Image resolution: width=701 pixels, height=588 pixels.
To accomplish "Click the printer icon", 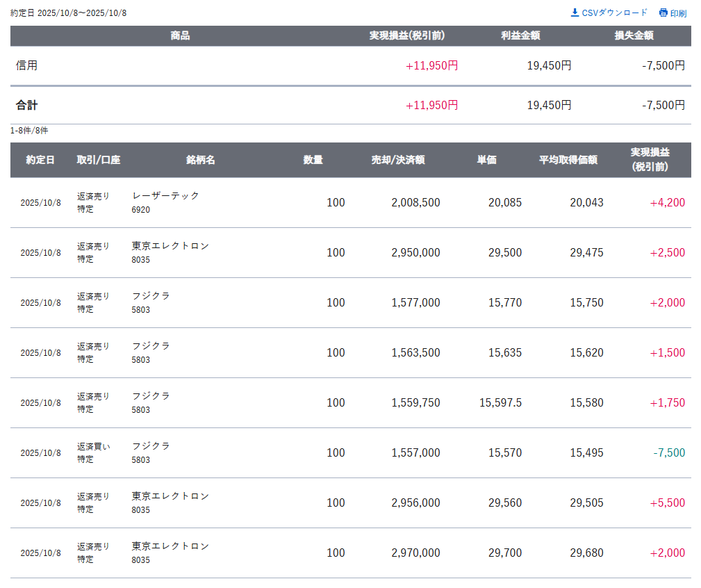I will [x=663, y=13].
